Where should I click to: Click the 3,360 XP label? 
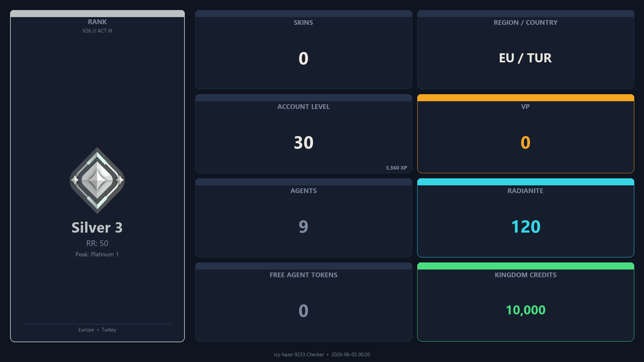(x=396, y=168)
